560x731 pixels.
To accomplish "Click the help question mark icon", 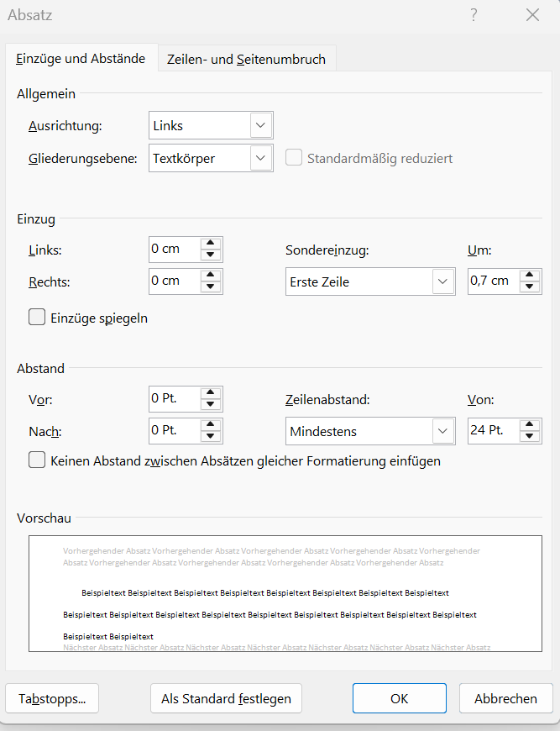I will (x=474, y=15).
